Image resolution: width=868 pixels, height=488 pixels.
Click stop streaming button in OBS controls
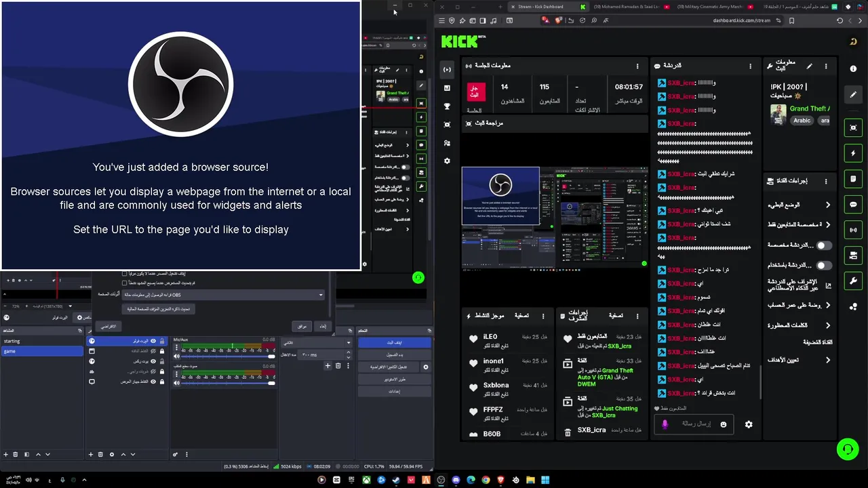(x=394, y=342)
